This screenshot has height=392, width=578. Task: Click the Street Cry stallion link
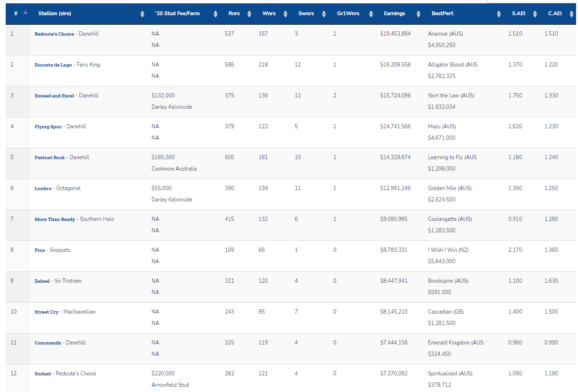tap(47, 312)
